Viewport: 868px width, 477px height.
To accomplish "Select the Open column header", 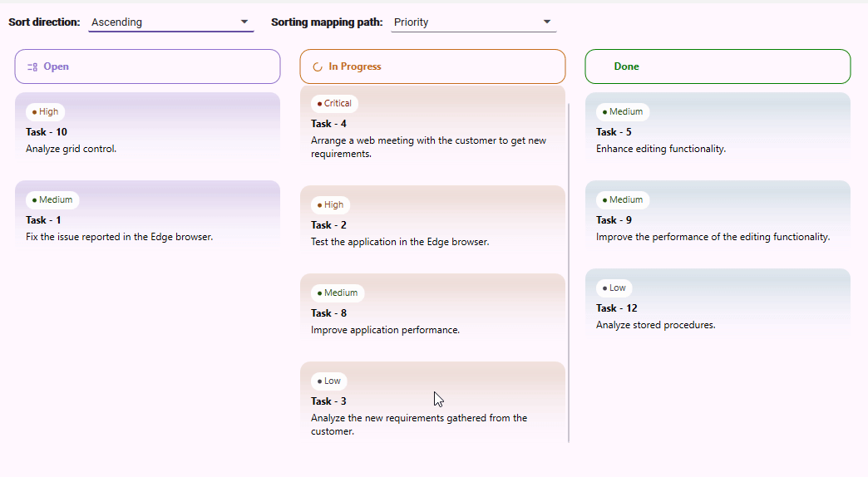I will click(x=147, y=66).
